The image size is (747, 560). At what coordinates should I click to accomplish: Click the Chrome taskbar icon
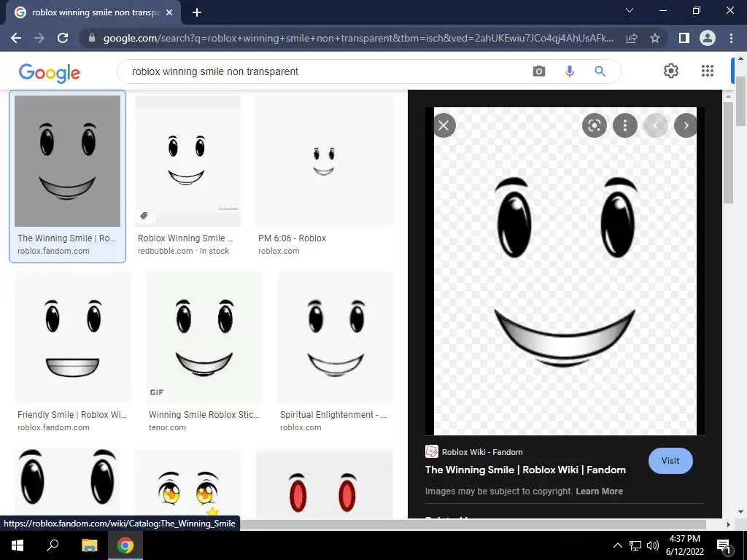tap(125, 545)
